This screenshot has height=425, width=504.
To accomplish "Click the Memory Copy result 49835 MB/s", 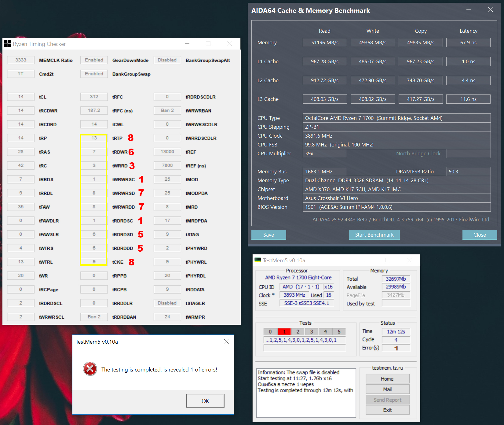I will click(421, 42).
